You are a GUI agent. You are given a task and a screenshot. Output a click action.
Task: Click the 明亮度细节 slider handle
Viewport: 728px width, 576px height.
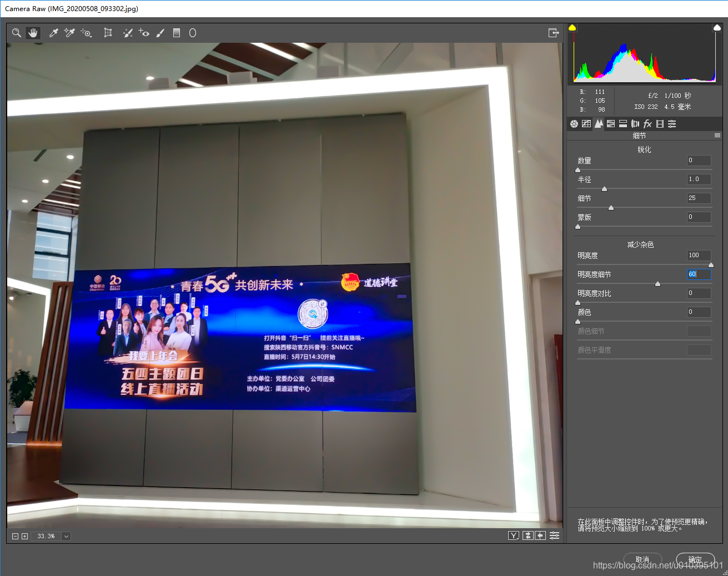[657, 284]
